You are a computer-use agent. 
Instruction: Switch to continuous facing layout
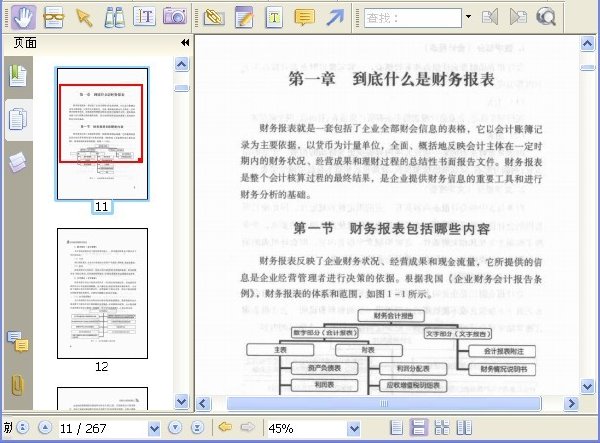442,428
